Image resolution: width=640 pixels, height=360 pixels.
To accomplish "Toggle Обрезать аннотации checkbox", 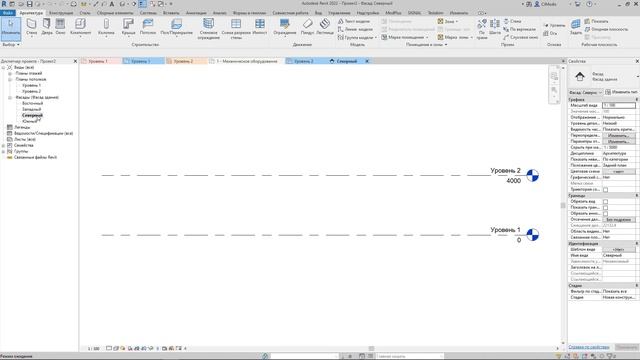I will click(x=605, y=213).
